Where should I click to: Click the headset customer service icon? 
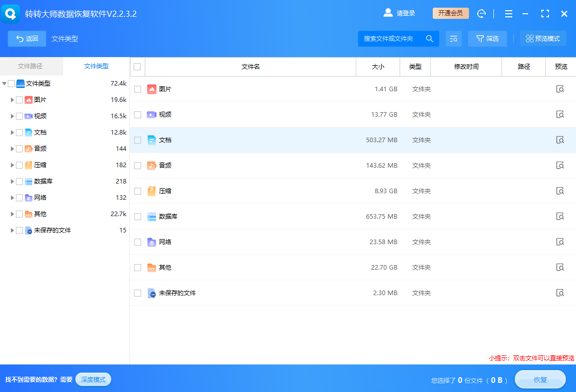(x=481, y=13)
